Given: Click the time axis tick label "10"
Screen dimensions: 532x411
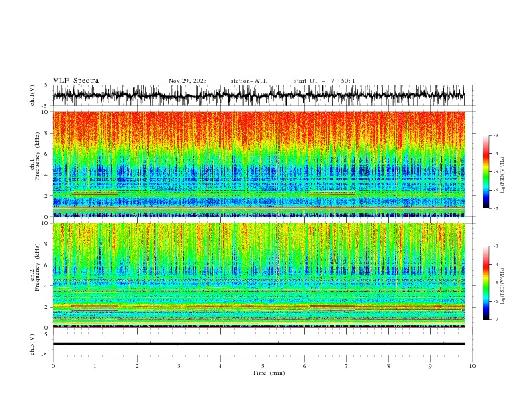Looking at the screenshot, I should (x=472, y=366).
